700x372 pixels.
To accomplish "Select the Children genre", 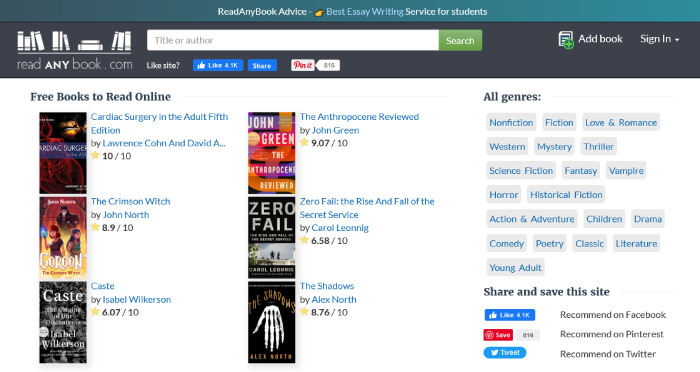I will coord(604,219).
